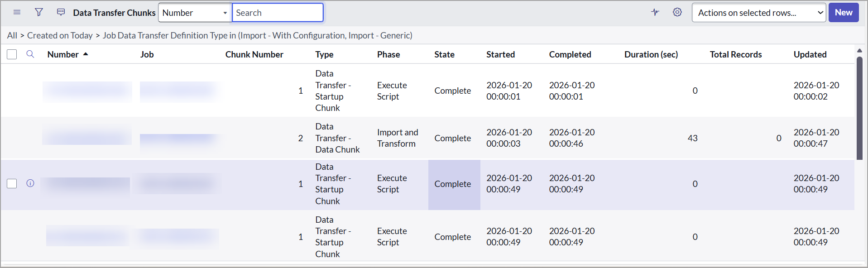This screenshot has width=868, height=268.
Task: Show the activity pulse icon
Action: click(655, 12)
